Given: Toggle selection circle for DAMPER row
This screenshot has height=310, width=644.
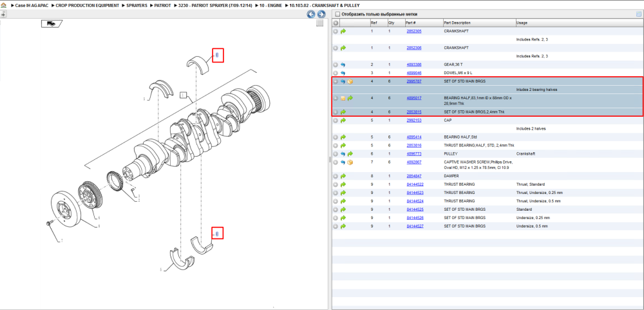Looking at the screenshot, I should tap(336, 176).
